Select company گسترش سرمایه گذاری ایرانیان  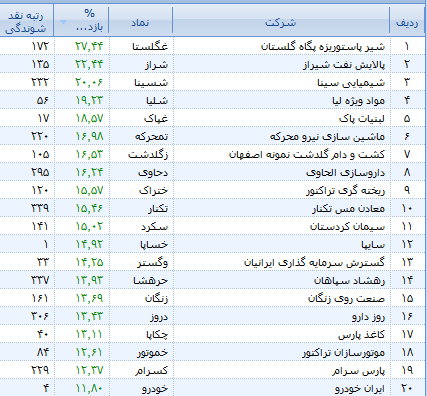click(x=314, y=262)
